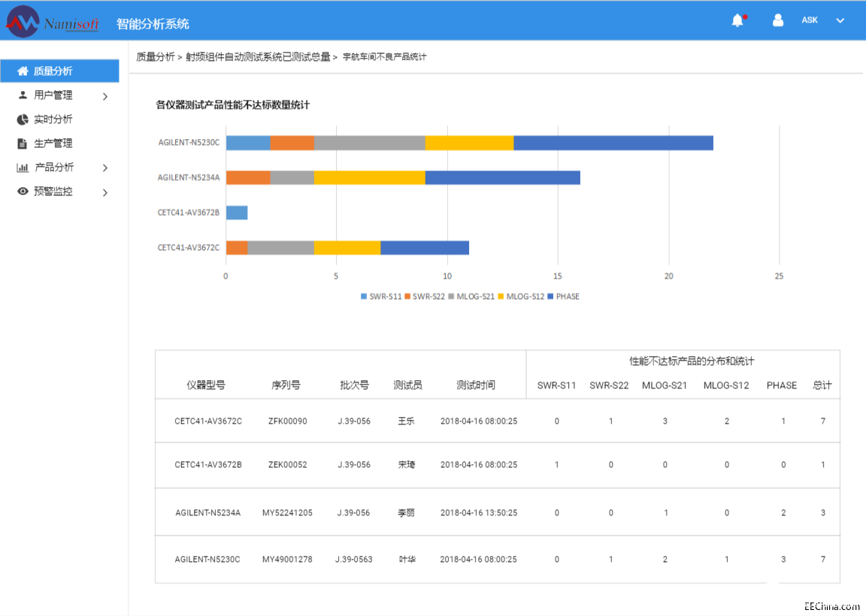Viewport: 866px width, 616px height.
Task: Hide the PHASE series via legend
Action: 563,297
